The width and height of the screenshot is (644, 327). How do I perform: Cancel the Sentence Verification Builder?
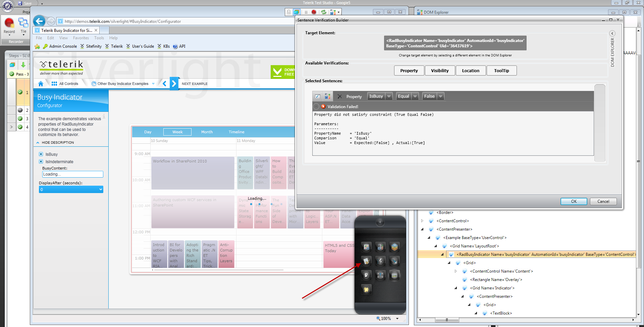point(603,201)
